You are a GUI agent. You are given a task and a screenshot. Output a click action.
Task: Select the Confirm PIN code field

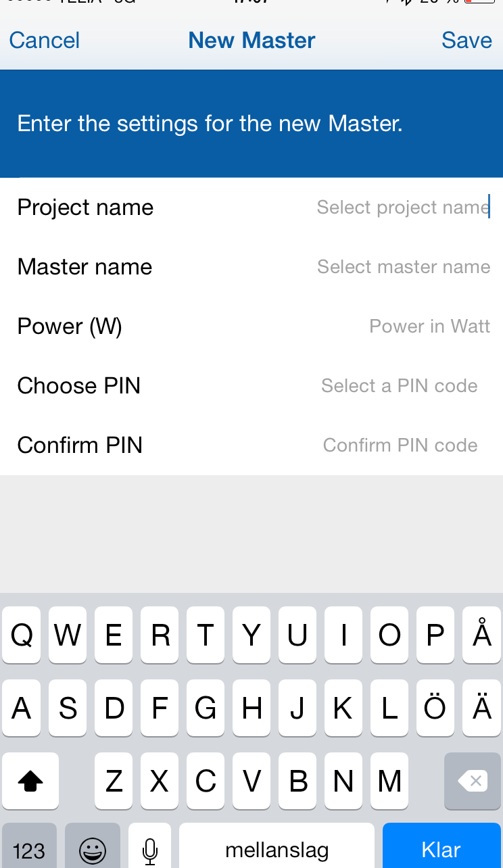tap(251, 445)
